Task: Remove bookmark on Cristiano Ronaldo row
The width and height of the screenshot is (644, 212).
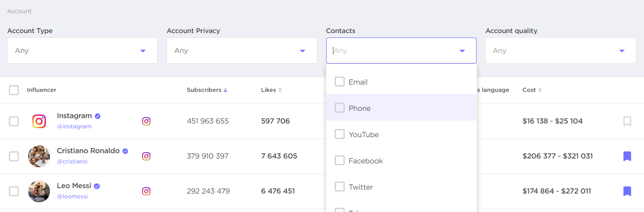Action: tap(627, 156)
